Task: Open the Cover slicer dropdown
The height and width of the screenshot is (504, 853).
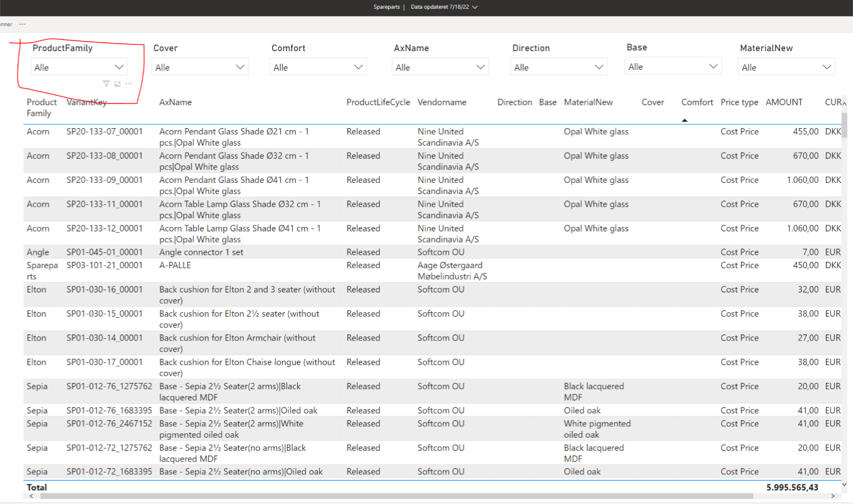Action: pyautogui.click(x=240, y=67)
